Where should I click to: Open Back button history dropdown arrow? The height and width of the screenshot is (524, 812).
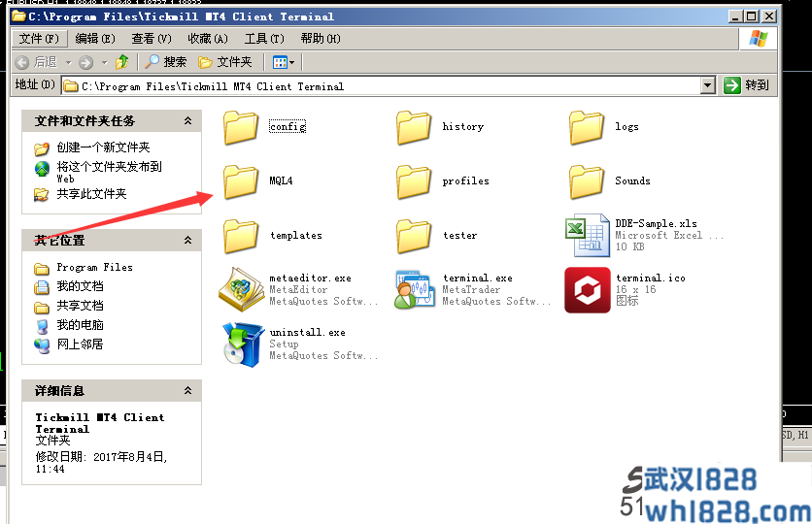click(x=68, y=63)
